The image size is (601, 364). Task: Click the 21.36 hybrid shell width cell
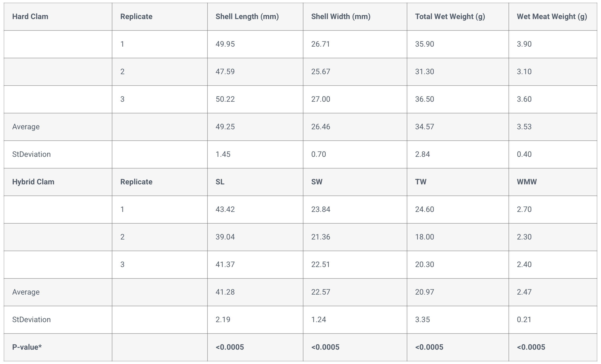(x=321, y=237)
